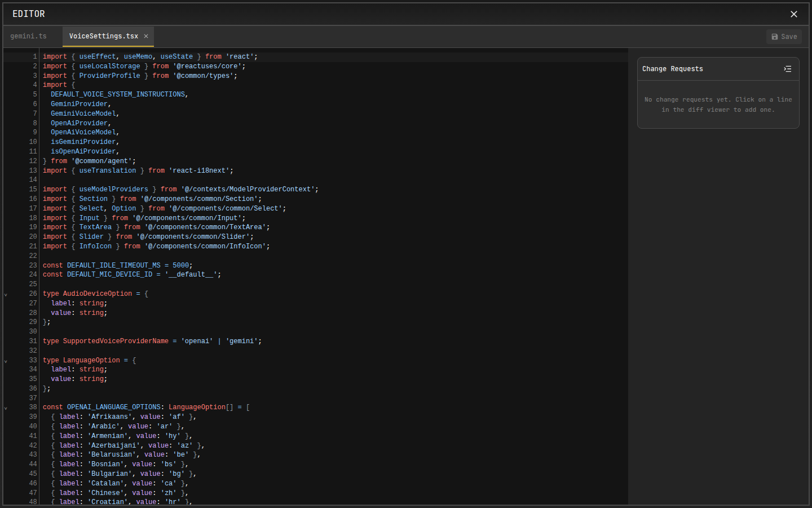The width and height of the screenshot is (812, 508).
Task: Click 'useTranslation' on line 13
Action: click(108, 171)
